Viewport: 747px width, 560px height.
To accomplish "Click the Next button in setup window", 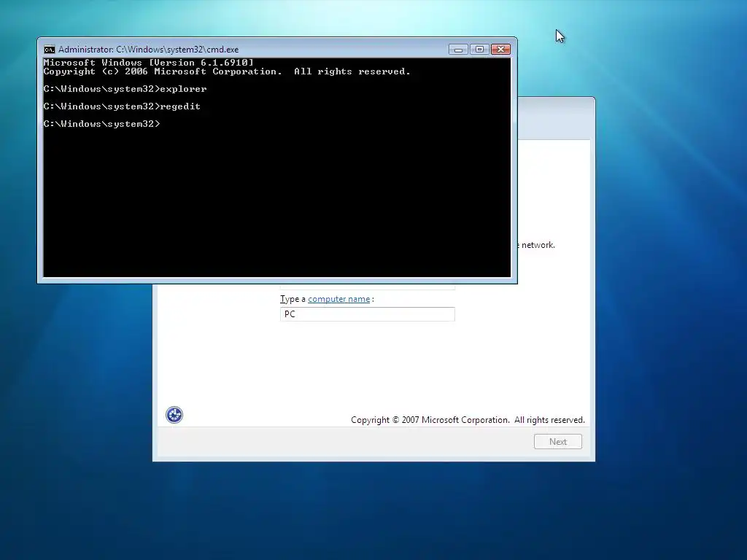I will pyautogui.click(x=558, y=441).
